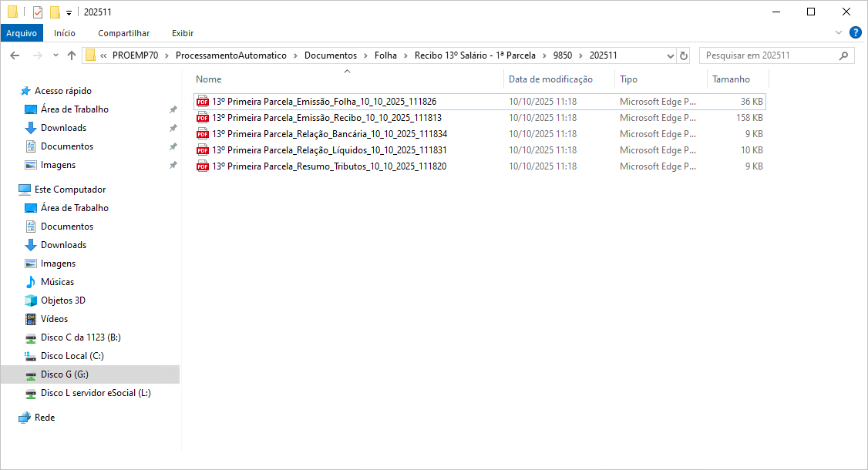This screenshot has height=470, width=868.
Task: Click the forward navigation arrow
Action: coord(38,55)
